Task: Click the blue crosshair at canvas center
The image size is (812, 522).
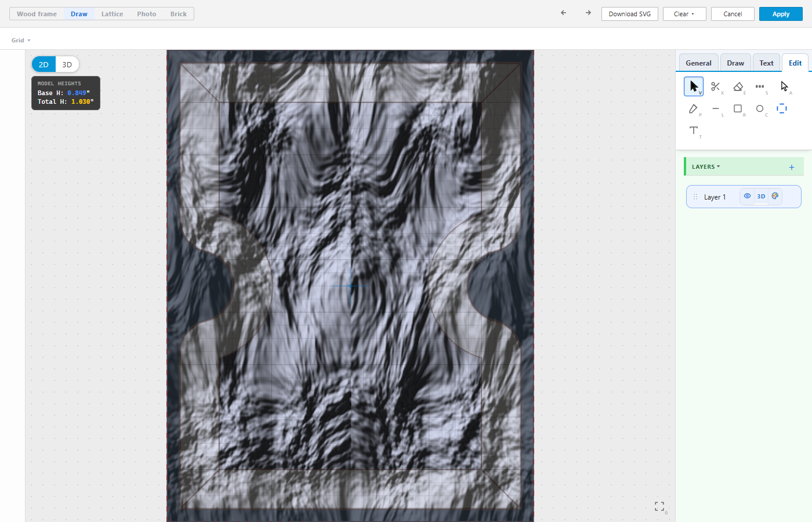Action: pyautogui.click(x=350, y=285)
